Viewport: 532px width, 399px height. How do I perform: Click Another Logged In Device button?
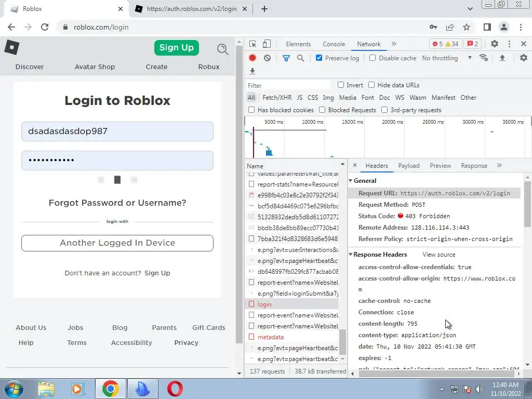(x=117, y=243)
